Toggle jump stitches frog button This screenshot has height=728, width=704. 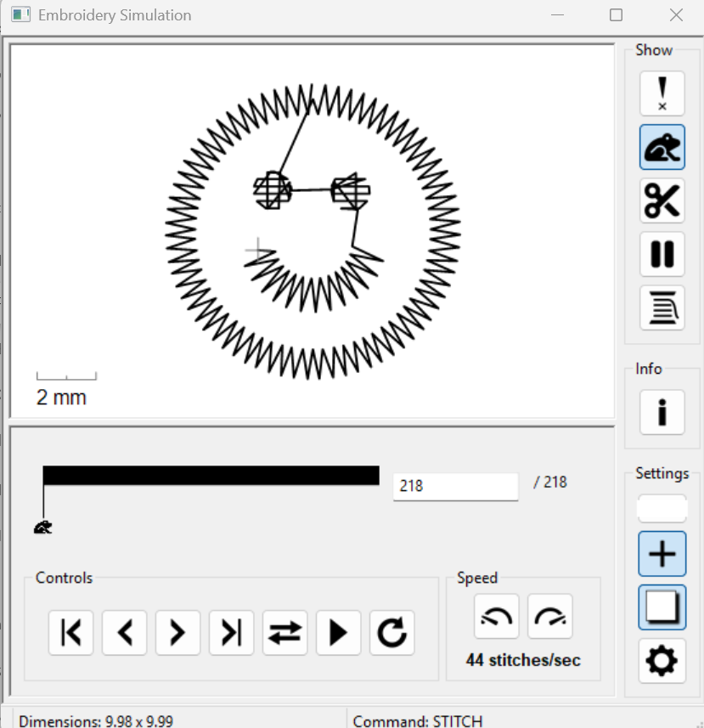662,147
